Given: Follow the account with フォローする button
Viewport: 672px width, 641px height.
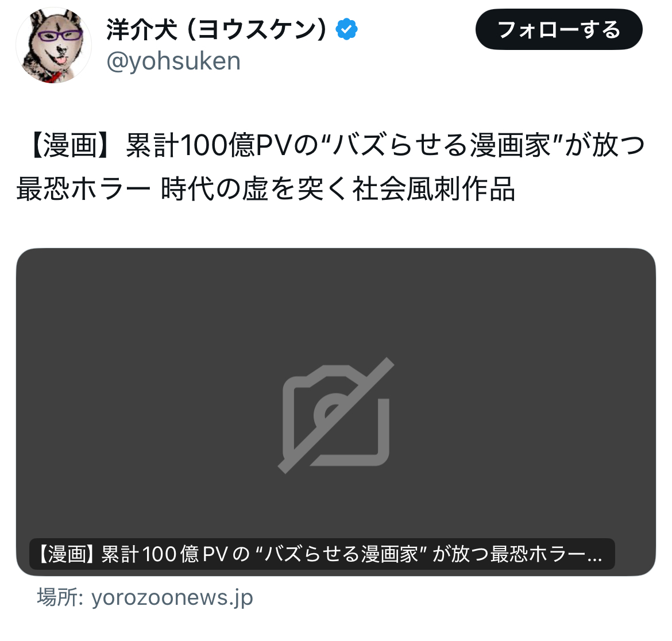Looking at the screenshot, I should tap(559, 29).
